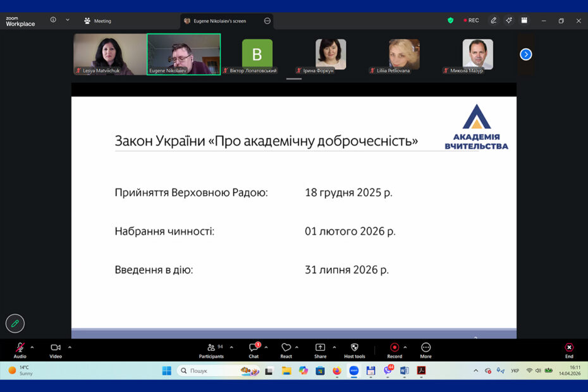The width and height of the screenshot is (588, 392).
Task: Expand the video options arrow next to Video
Action: coord(70,347)
